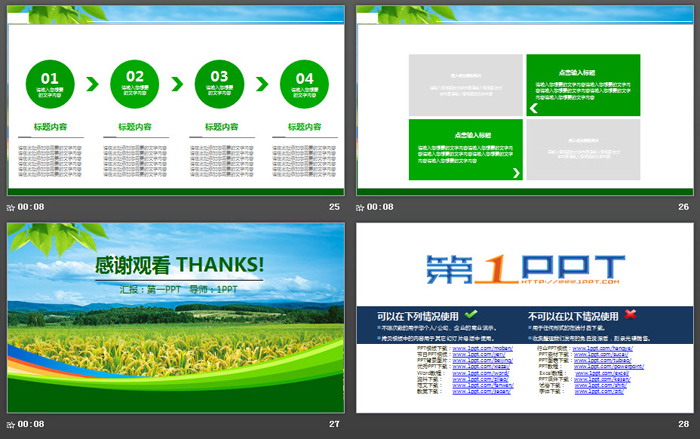Click the 第1PPT logo on slide 28

[x=524, y=268]
